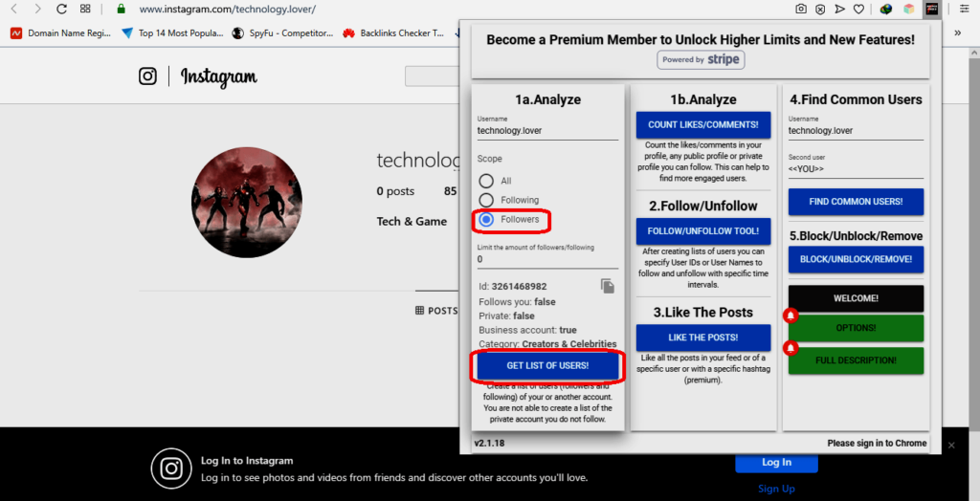Copy user info with the copy icon
Image resolution: width=980 pixels, height=501 pixels.
pyautogui.click(x=608, y=286)
